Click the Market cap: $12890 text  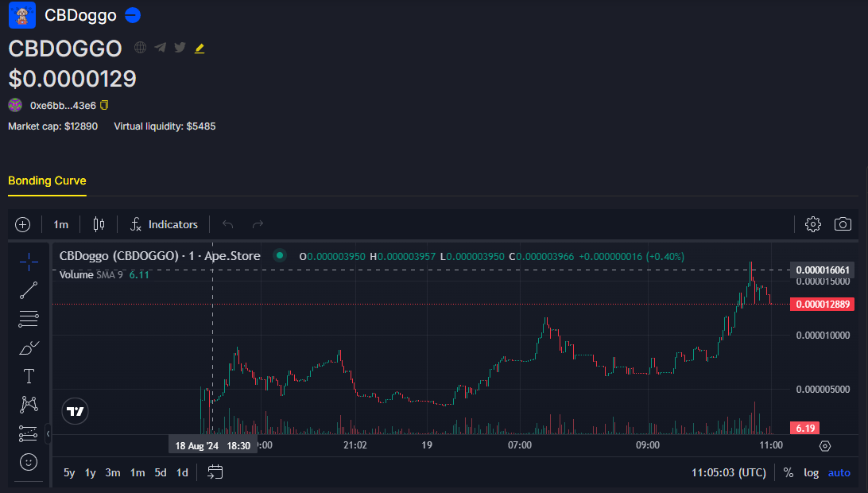pos(52,126)
